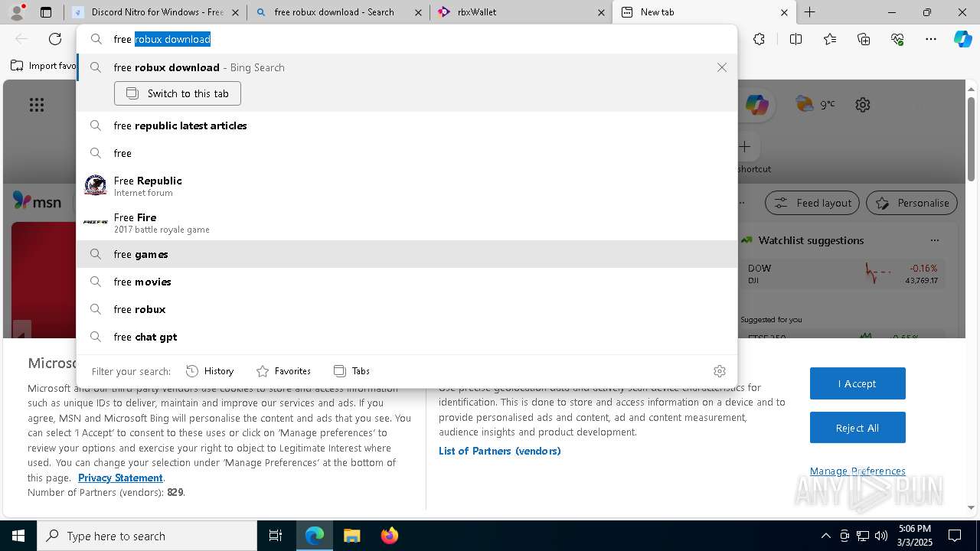The image size is (980, 551).
Task: Open Copilot icon on new tab page
Action: [756, 105]
